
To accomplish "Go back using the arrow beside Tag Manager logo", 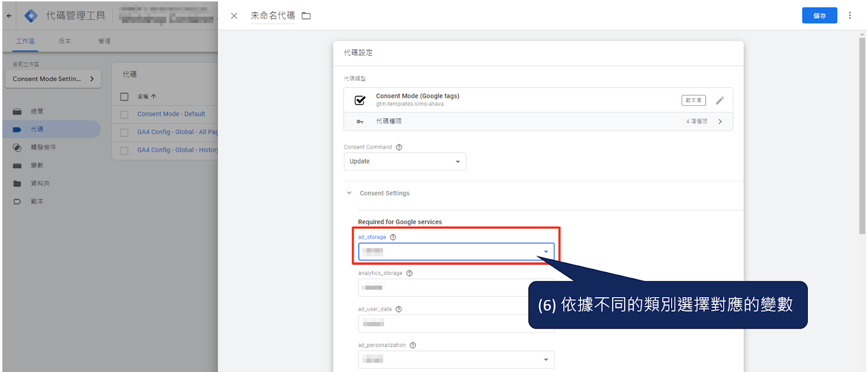I will [x=9, y=16].
